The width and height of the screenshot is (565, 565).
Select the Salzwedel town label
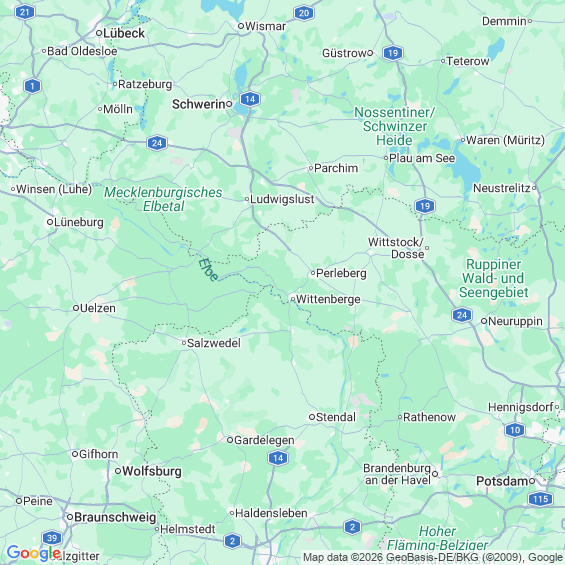[214, 343]
